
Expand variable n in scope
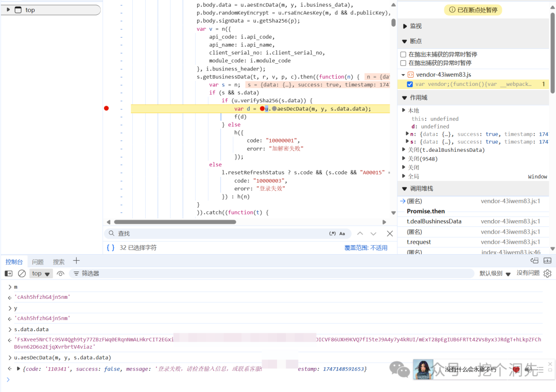click(x=407, y=134)
